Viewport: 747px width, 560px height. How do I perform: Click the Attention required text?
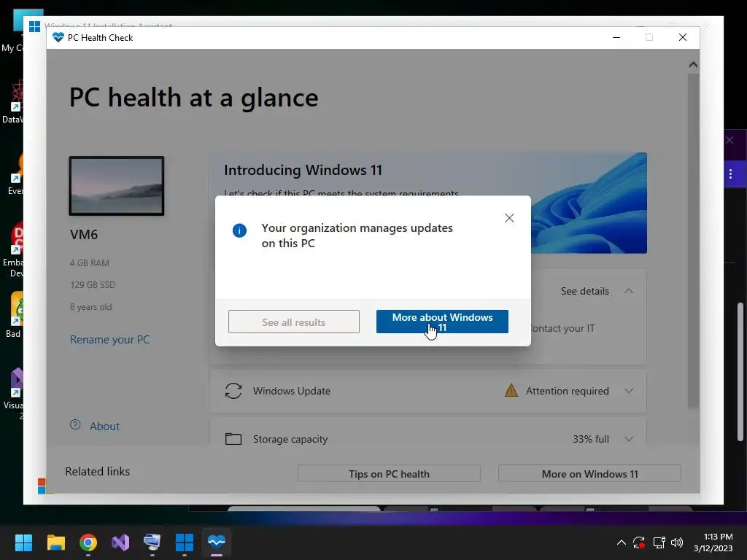[568, 391]
